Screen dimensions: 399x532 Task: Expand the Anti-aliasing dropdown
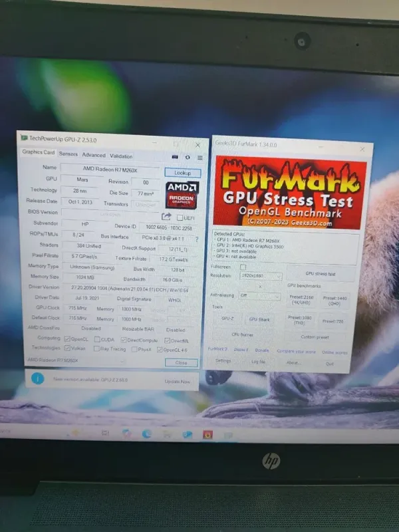tap(260, 295)
